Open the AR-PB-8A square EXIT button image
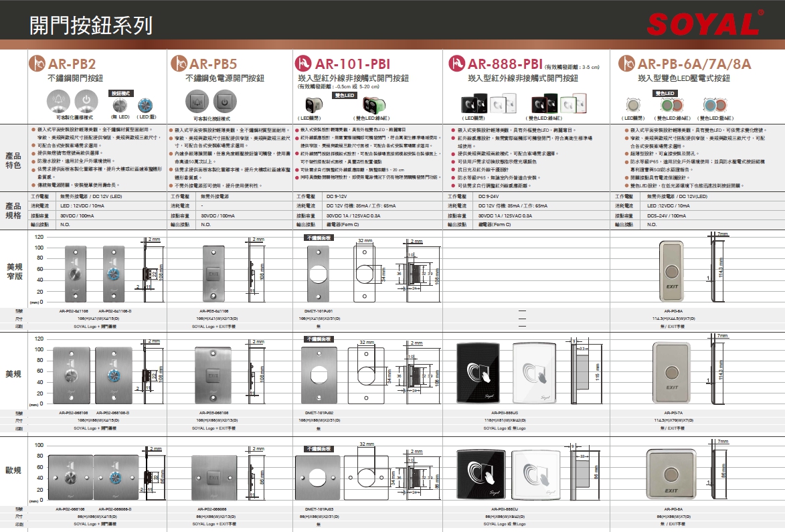785x532 pixels. click(671, 475)
